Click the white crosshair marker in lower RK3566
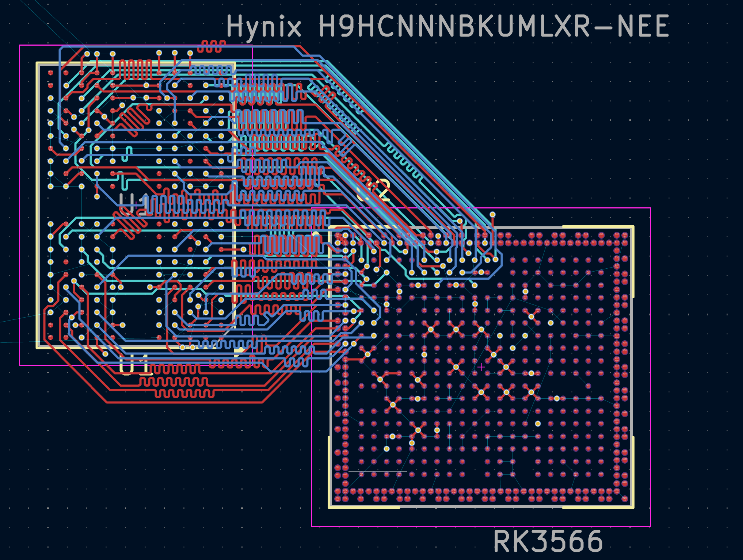 click(x=378, y=472)
